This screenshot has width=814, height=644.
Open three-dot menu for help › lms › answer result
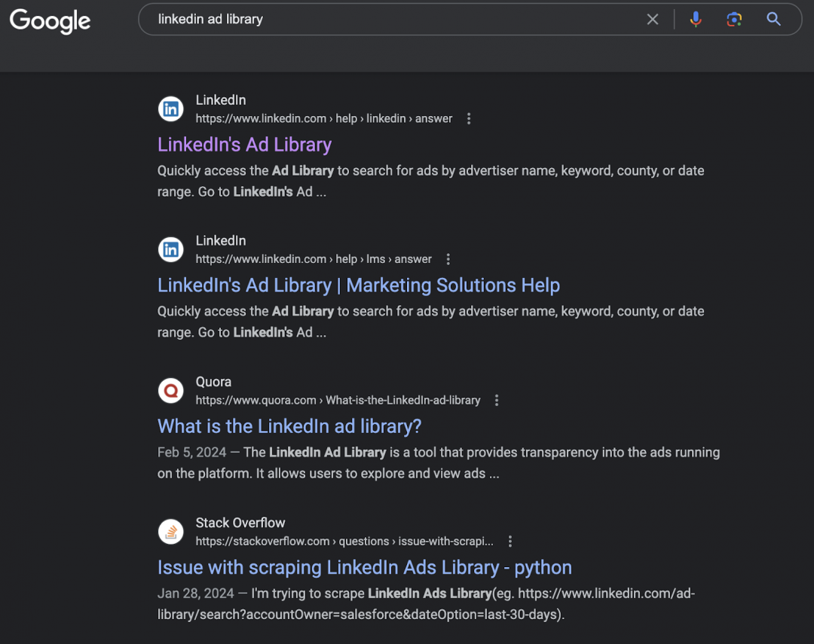[x=448, y=259]
